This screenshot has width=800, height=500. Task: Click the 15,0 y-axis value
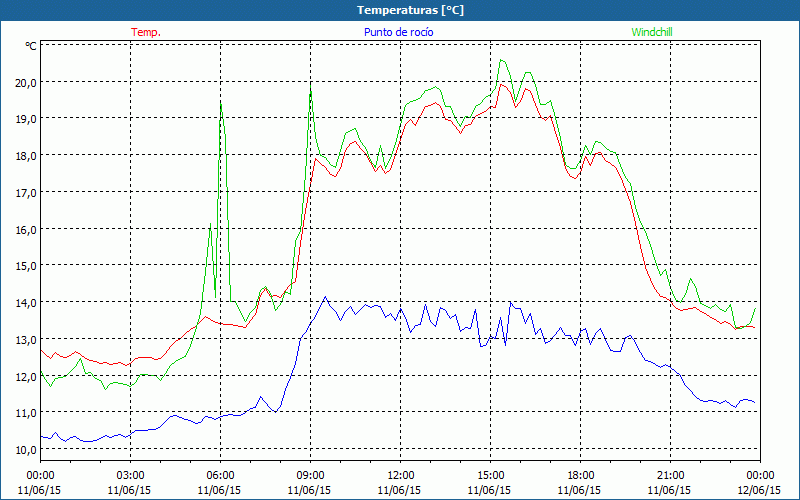click(x=26, y=266)
